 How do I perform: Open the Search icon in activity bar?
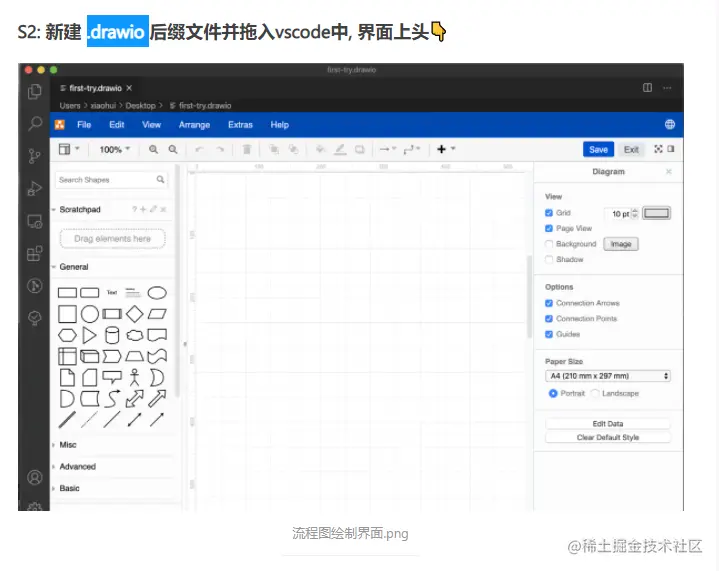point(34,123)
